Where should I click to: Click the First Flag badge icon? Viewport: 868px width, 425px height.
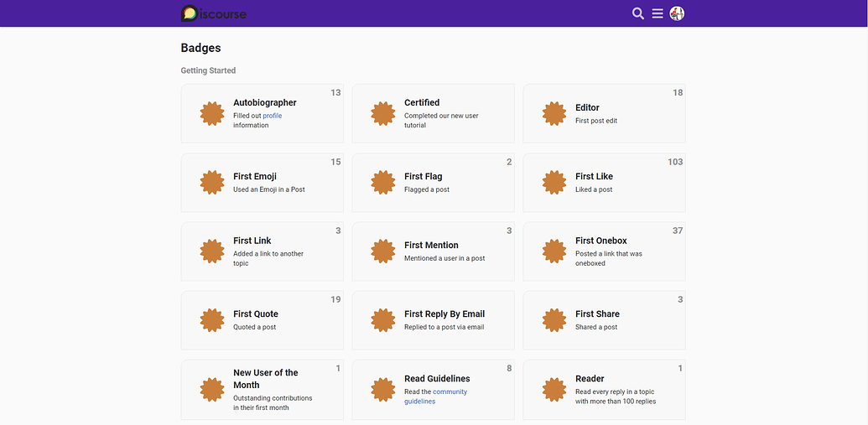pyautogui.click(x=383, y=183)
